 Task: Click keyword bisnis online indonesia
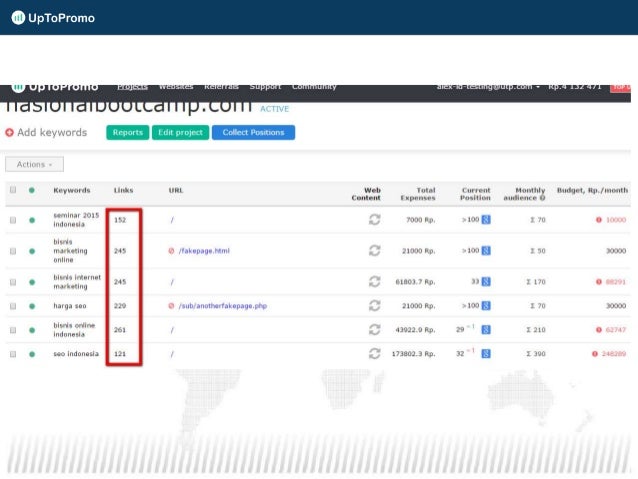click(74, 330)
